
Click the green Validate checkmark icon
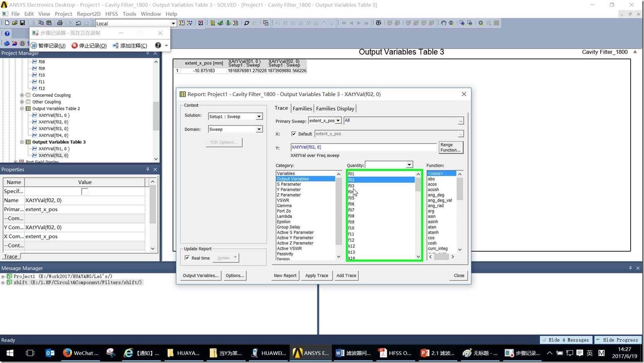220,23
